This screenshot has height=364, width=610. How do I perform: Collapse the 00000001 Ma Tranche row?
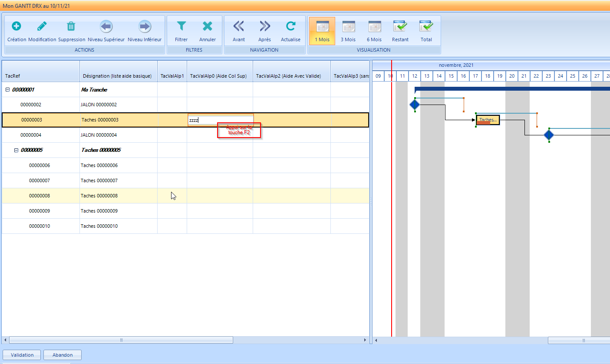[7, 90]
